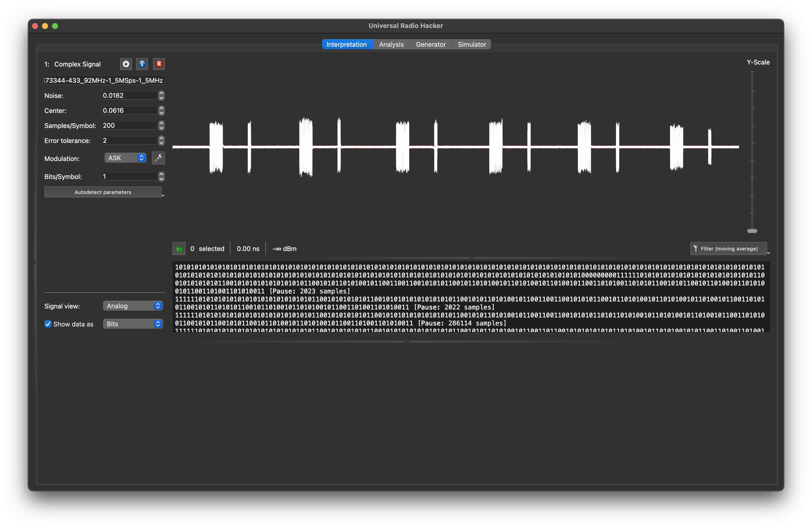Switch to the Analysis tab
The image size is (812, 528).
point(391,44)
